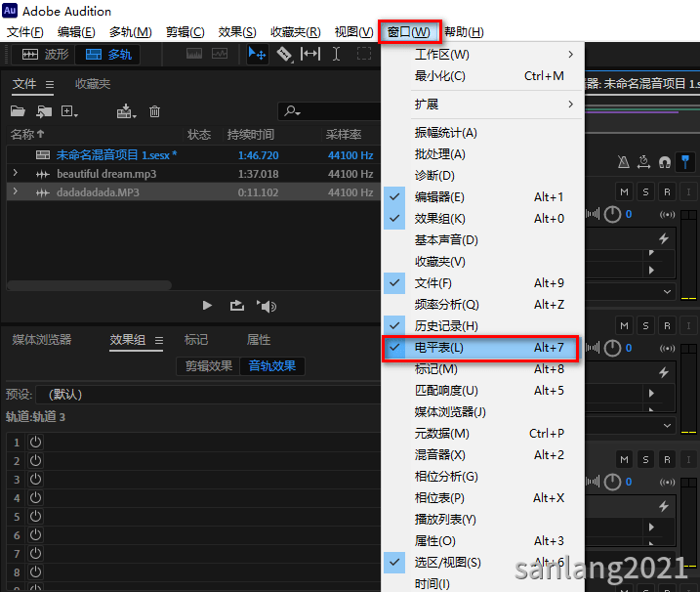Toggle power for effect slot 3
700x592 pixels.
pyautogui.click(x=35, y=479)
